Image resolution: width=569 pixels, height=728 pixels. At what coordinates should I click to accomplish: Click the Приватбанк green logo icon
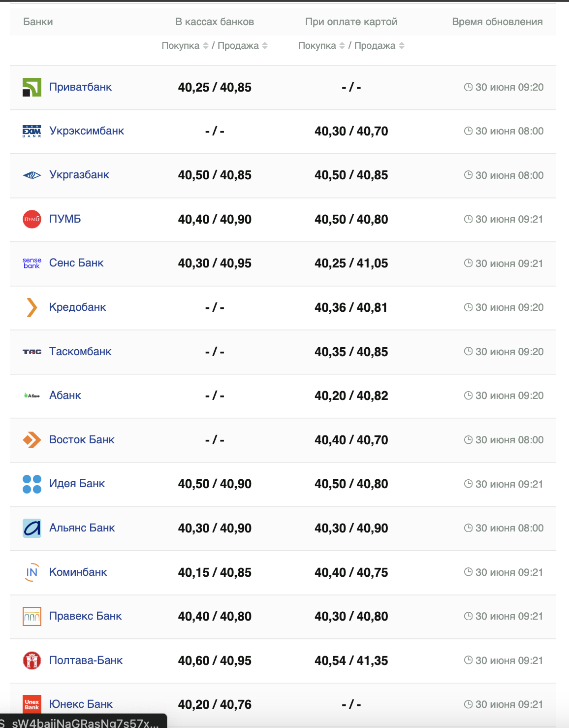click(32, 87)
